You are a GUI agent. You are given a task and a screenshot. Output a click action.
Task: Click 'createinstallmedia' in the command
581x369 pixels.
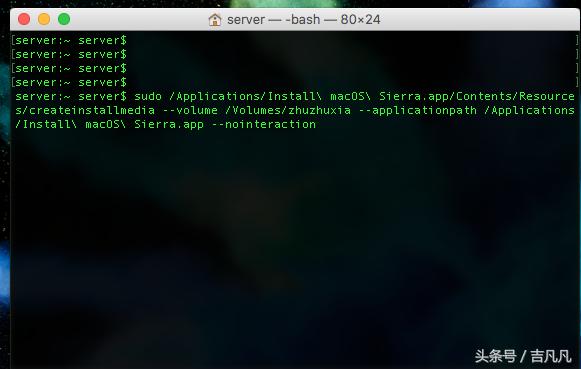pyautogui.click(x=92, y=110)
